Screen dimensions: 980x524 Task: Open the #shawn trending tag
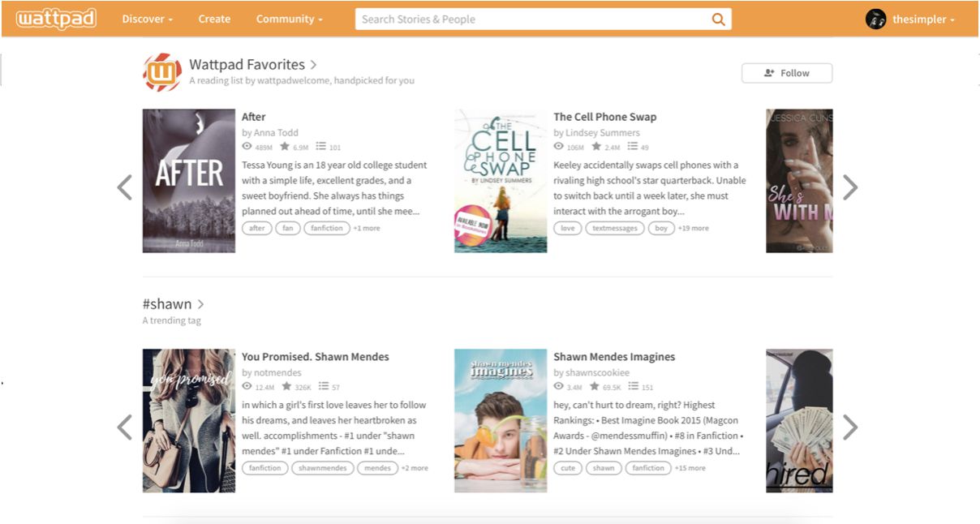coord(174,304)
